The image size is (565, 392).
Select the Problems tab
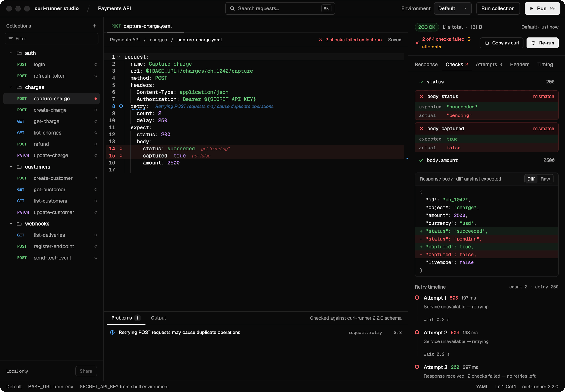[126, 318]
